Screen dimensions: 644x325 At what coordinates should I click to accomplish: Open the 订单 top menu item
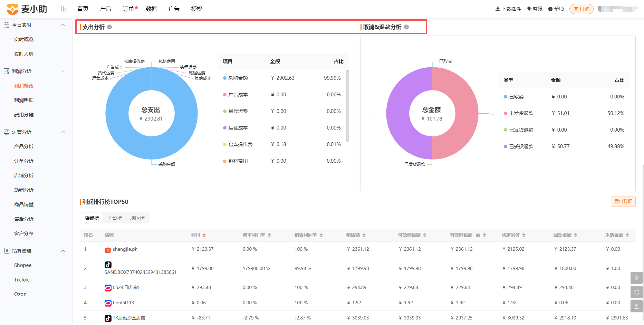[x=128, y=9]
